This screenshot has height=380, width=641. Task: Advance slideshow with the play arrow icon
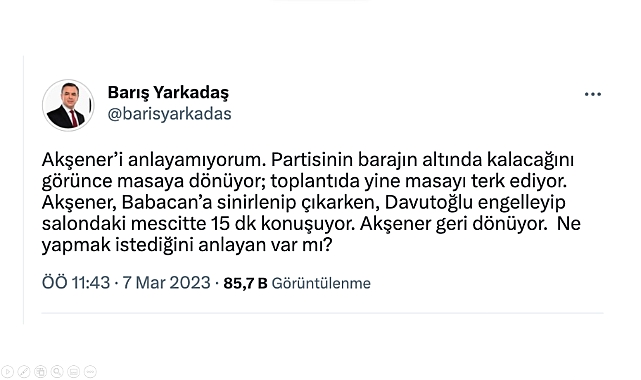pos(7,371)
